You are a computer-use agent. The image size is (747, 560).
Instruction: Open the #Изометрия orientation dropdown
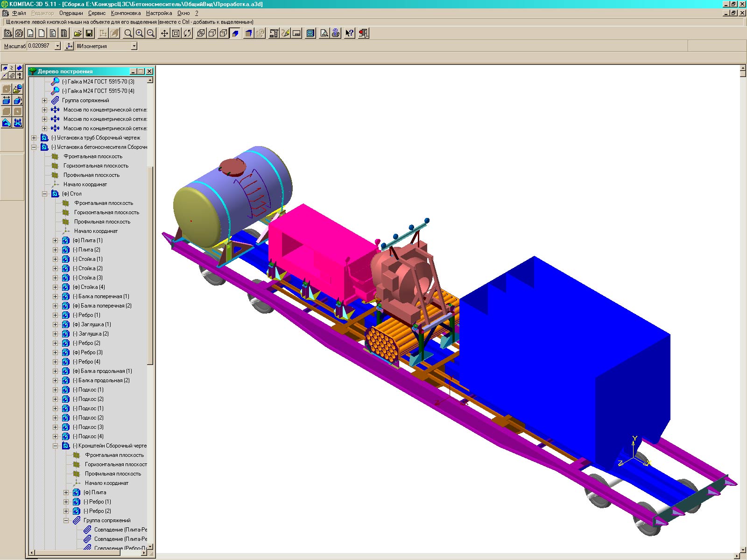tap(134, 46)
